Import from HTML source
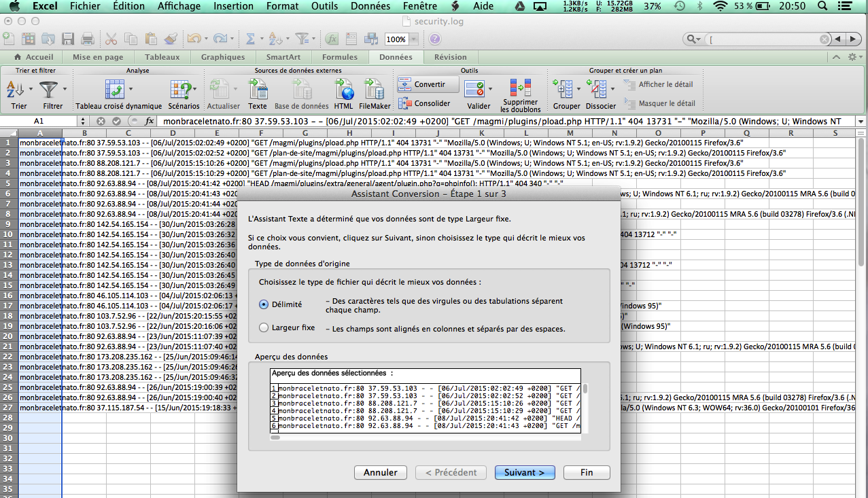Screen dimensions: 868x498 coord(344,89)
